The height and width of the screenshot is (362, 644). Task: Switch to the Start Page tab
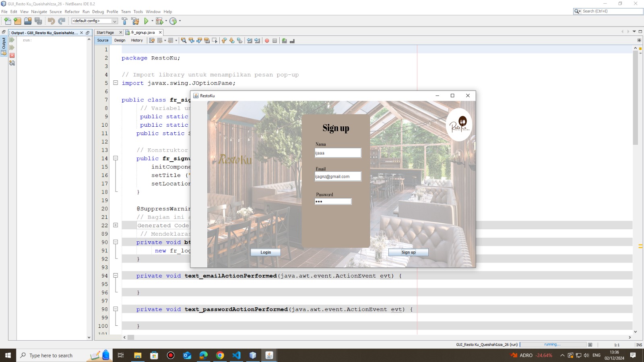click(105, 33)
